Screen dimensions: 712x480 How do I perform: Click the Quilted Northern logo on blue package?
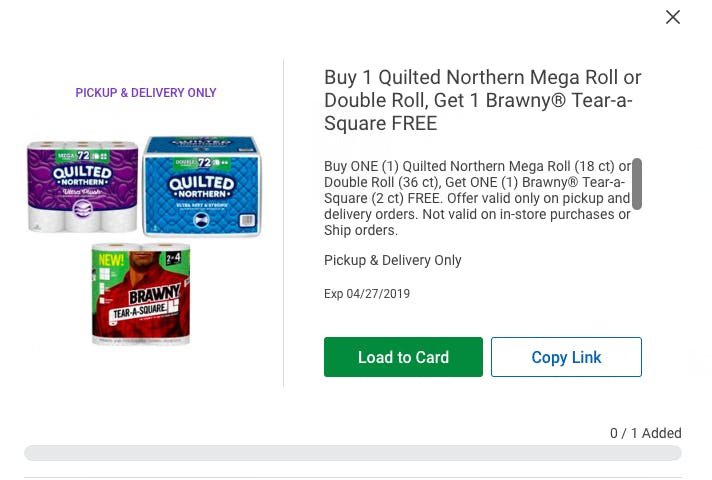[x=203, y=186]
